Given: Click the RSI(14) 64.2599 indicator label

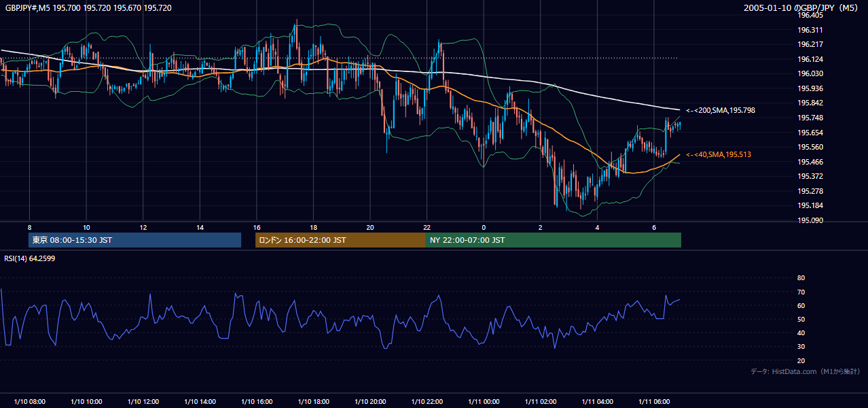Looking at the screenshot, I should (x=30, y=258).
